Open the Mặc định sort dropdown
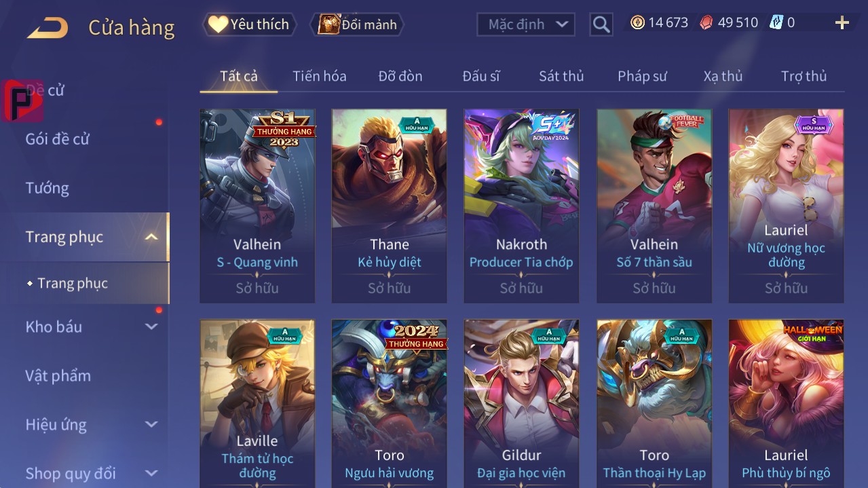This screenshot has height=488, width=868. (526, 24)
